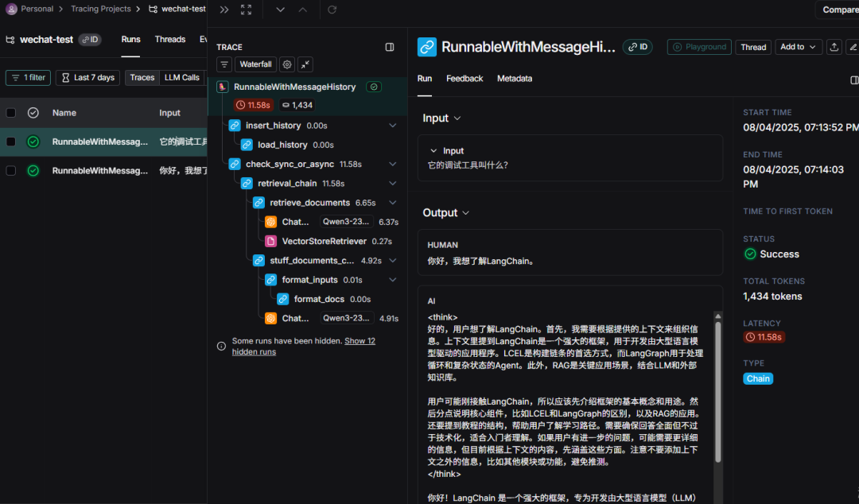Screen dimensions: 859x504
Task: Check the second run row checkbox
Action: click(x=11, y=171)
